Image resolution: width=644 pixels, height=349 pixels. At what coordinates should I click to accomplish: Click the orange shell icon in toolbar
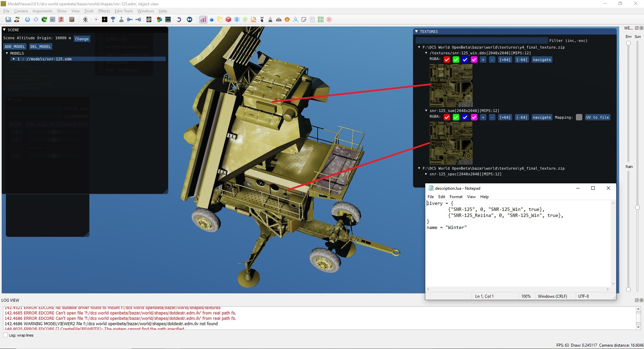287,19
